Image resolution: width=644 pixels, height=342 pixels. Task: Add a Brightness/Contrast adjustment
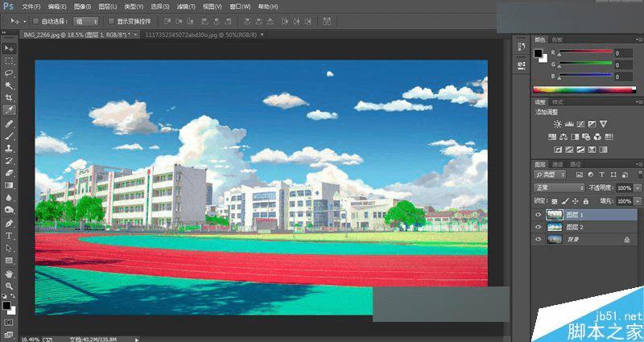(x=557, y=124)
